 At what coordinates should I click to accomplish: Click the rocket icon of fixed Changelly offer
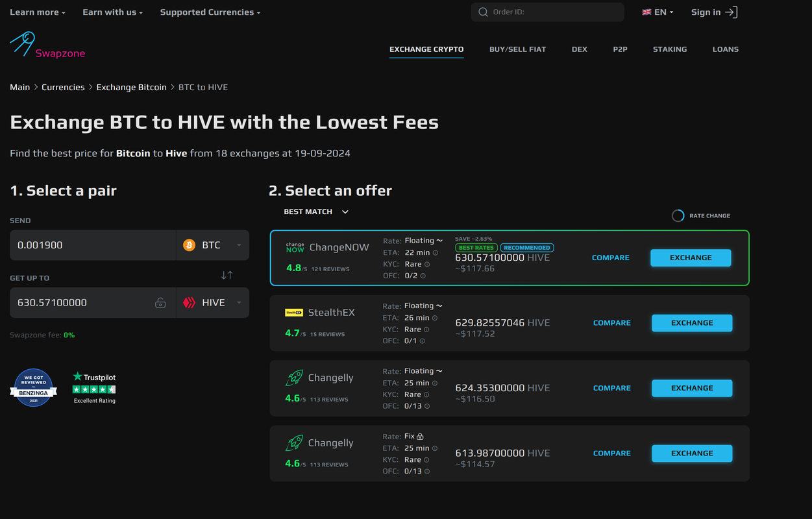[294, 443]
